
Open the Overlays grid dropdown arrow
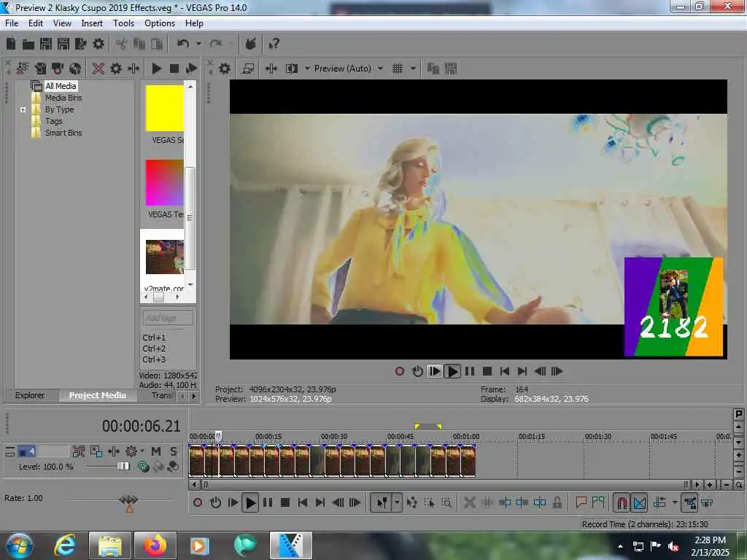413,69
